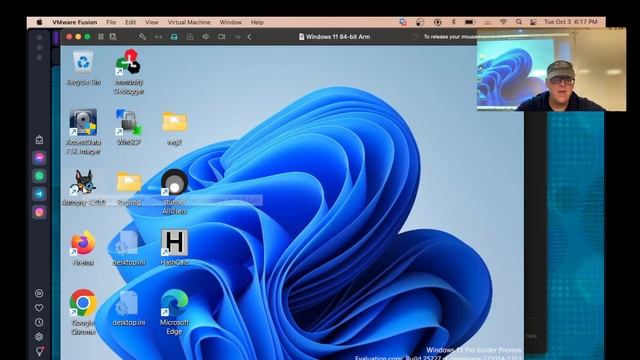Screen dimensions: 640x360
Task: Open Messenger in the left sidebar
Action: tap(40, 158)
